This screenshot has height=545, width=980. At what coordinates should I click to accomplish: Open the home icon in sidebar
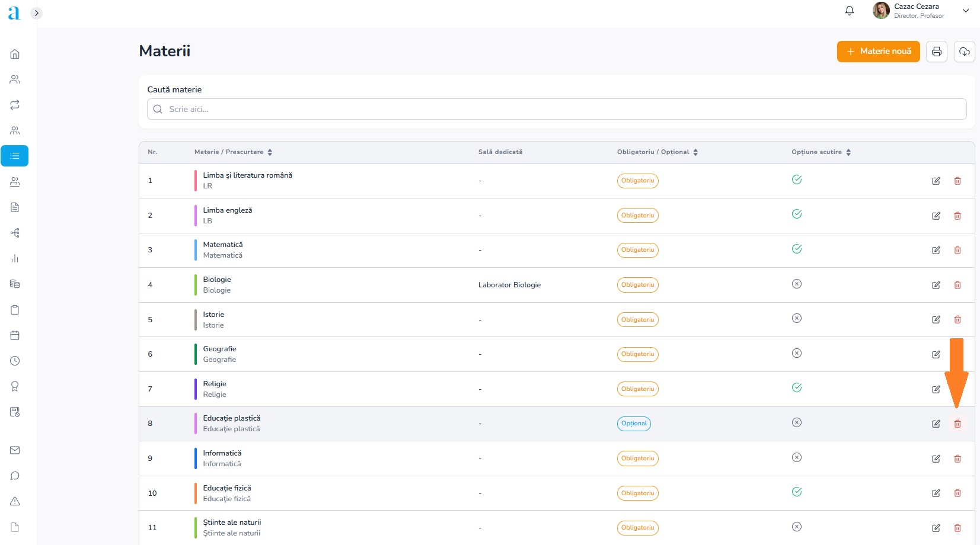[15, 54]
